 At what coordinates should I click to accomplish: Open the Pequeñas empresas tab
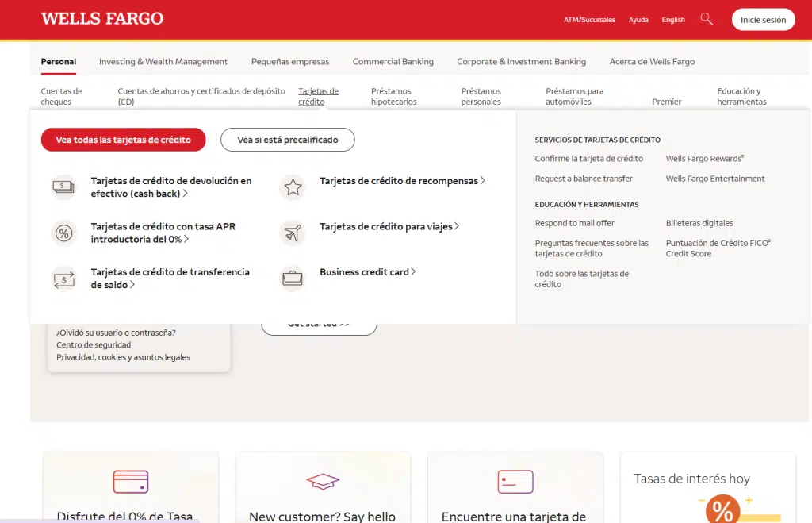tap(290, 62)
